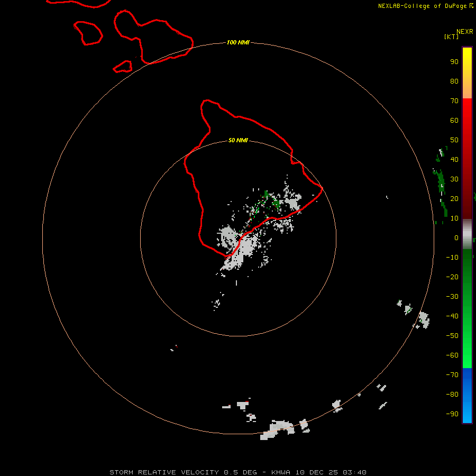The width and height of the screenshot is (476, 476).
Task: Select the positive 30 knot scale label
Action: (x=454, y=179)
